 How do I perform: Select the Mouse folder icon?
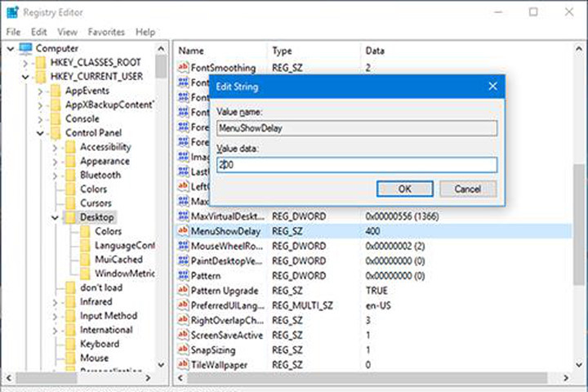pyautogui.click(x=70, y=358)
